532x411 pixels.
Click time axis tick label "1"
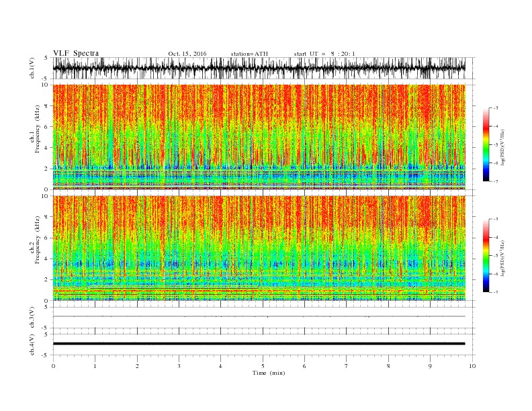(95, 366)
